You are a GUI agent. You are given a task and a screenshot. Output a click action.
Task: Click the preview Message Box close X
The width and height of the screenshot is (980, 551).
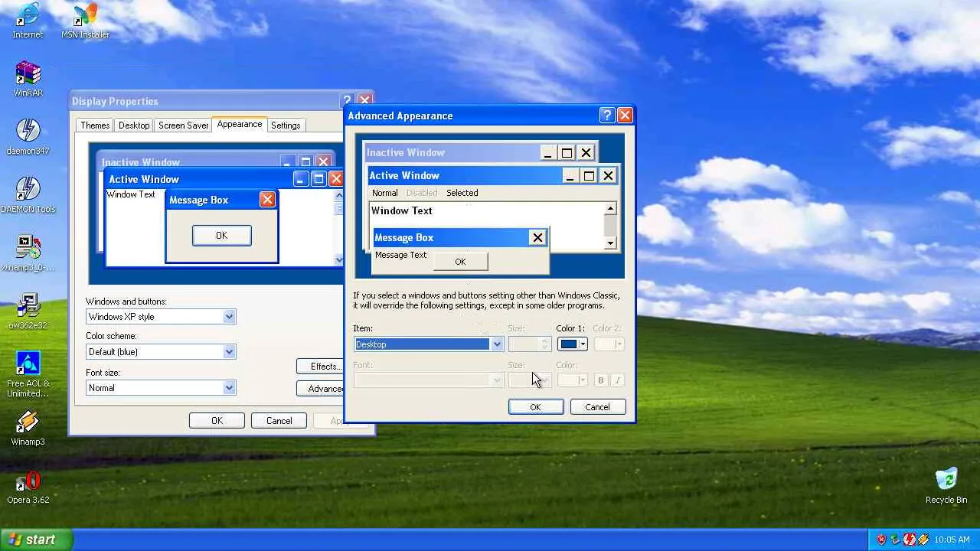[537, 237]
